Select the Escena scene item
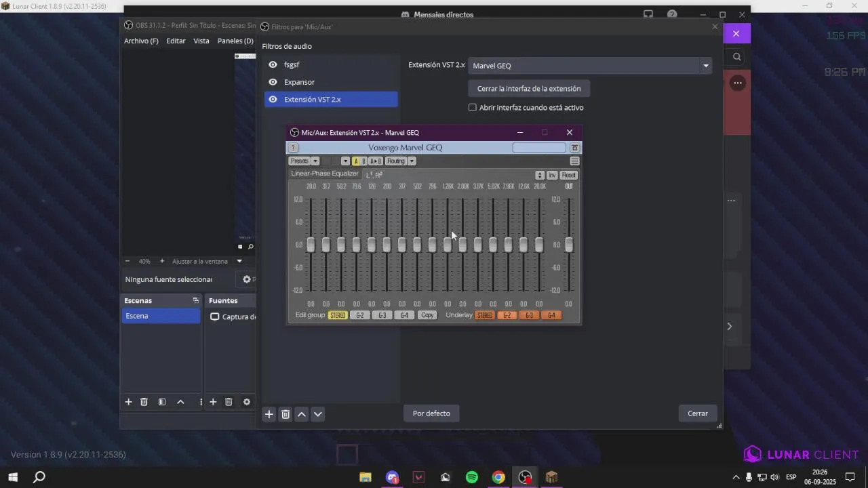 161,316
